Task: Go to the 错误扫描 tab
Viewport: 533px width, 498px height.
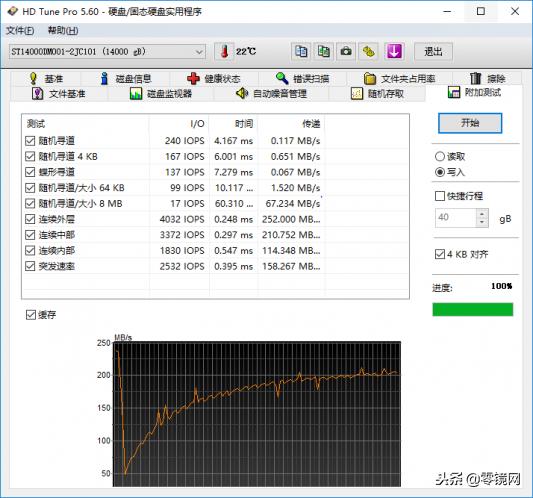Action: point(302,79)
